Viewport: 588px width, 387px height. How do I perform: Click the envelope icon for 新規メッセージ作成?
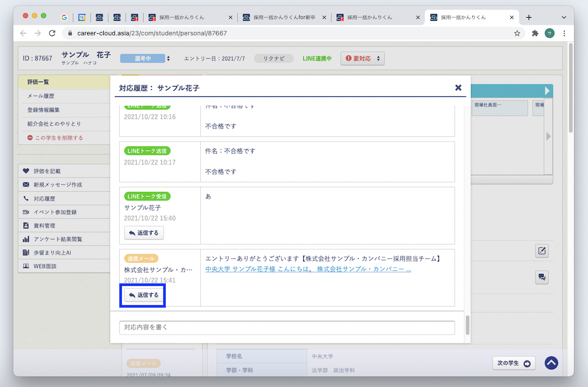[26, 185]
